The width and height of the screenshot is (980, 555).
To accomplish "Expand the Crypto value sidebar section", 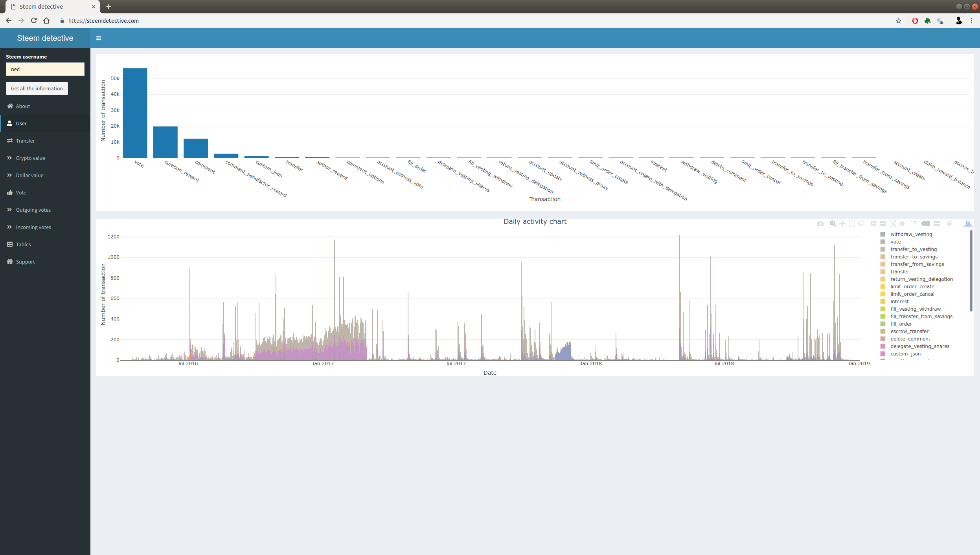I will [30, 158].
